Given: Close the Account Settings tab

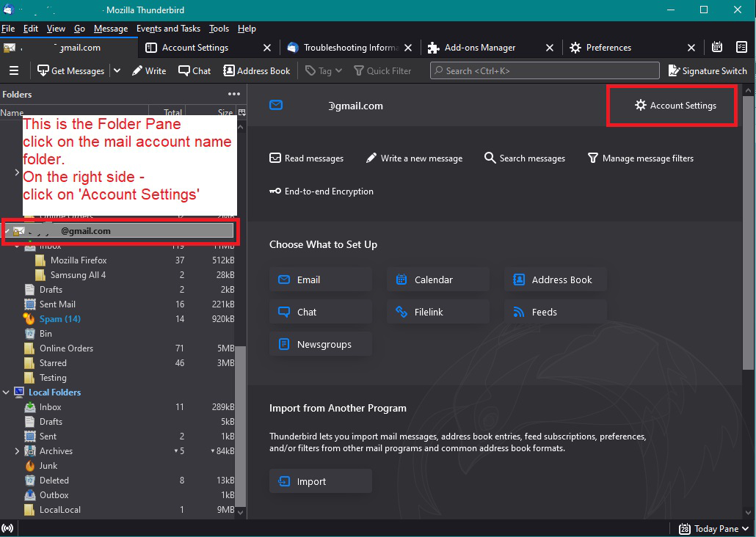Looking at the screenshot, I should point(267,47).
